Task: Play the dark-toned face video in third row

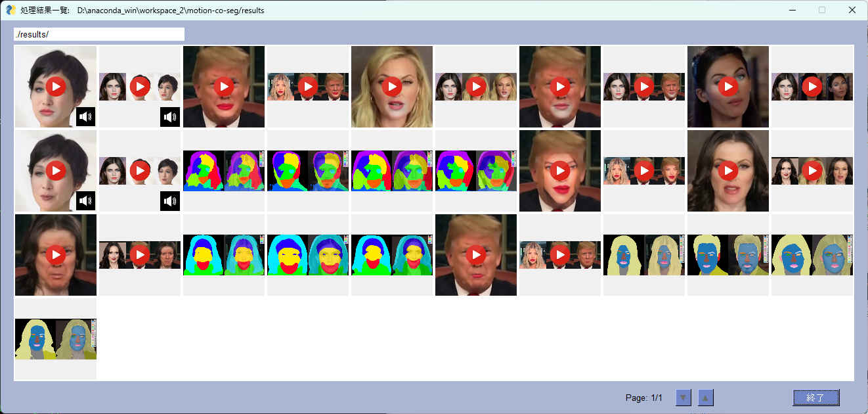Action: click(55, 255)
